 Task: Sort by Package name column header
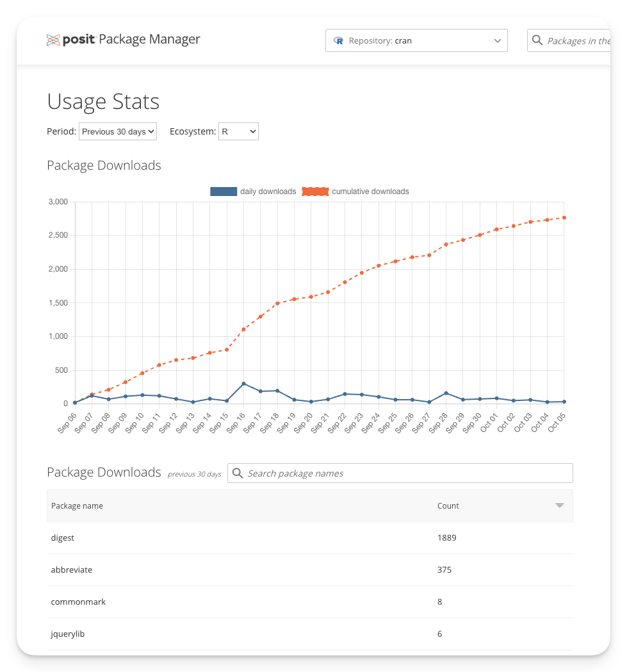tap(77, 505)
